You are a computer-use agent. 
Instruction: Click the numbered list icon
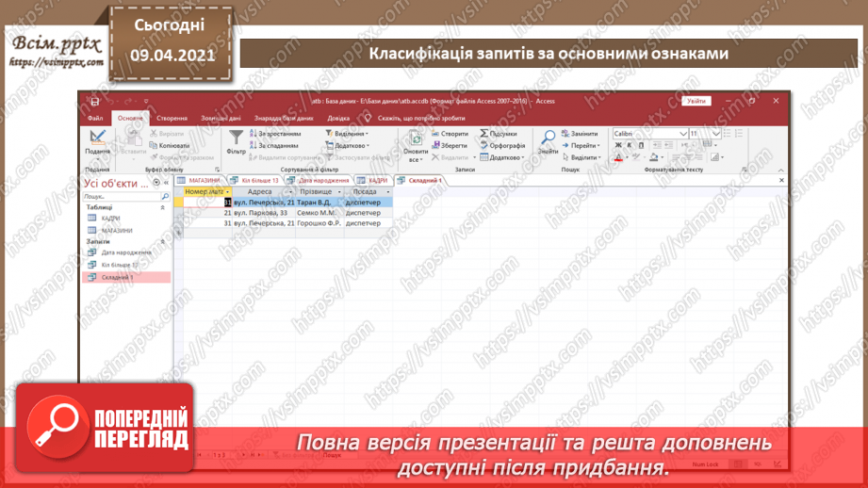click(739, 134)
